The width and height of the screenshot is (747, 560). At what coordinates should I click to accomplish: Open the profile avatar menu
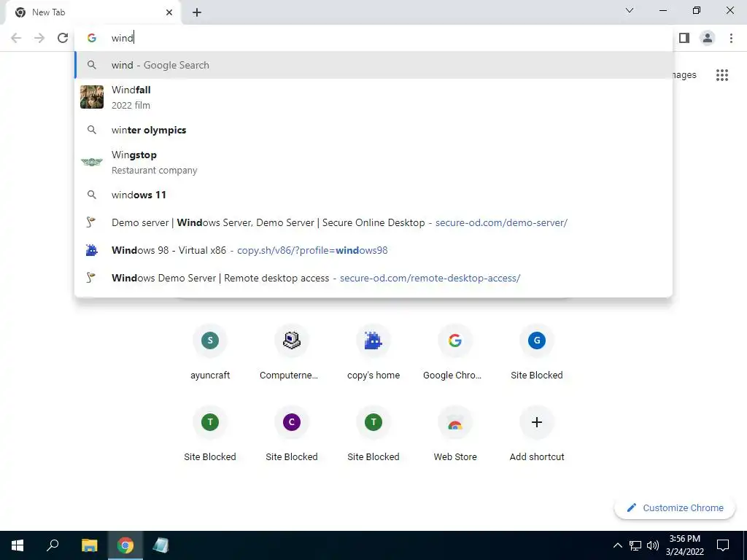click(x=708, y=38)
